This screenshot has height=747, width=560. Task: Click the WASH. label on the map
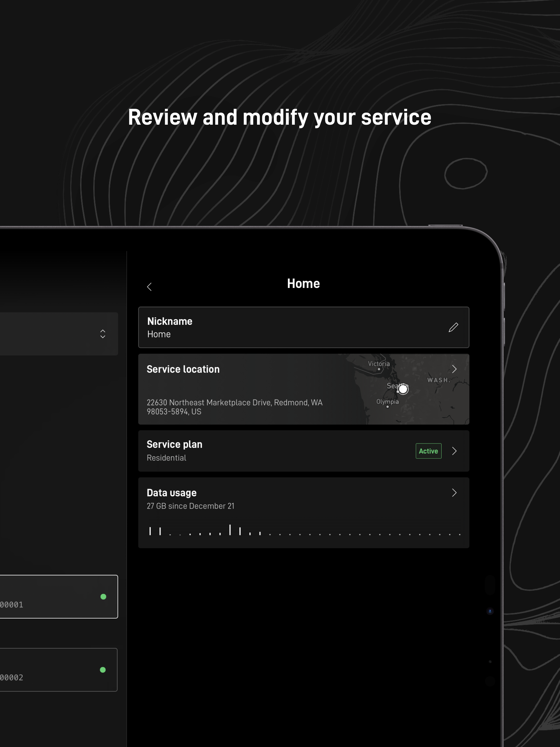pyautogui.click(x=438, y=380)
